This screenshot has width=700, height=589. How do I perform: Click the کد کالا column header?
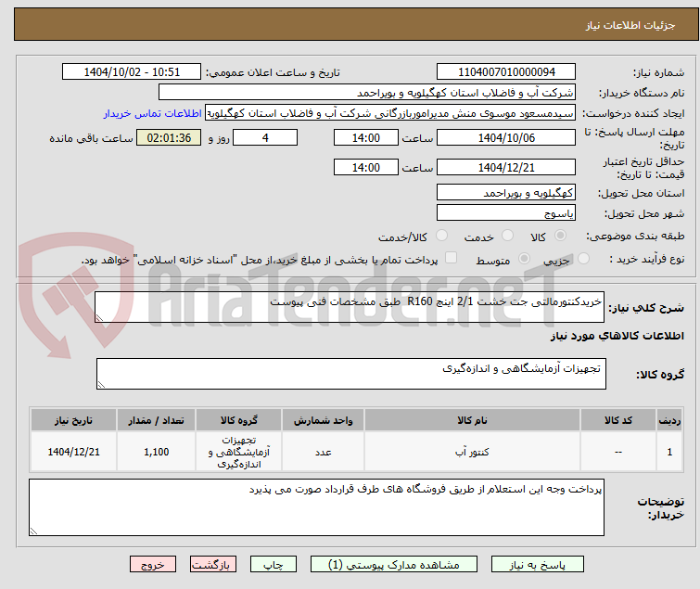tap(618, 420)
